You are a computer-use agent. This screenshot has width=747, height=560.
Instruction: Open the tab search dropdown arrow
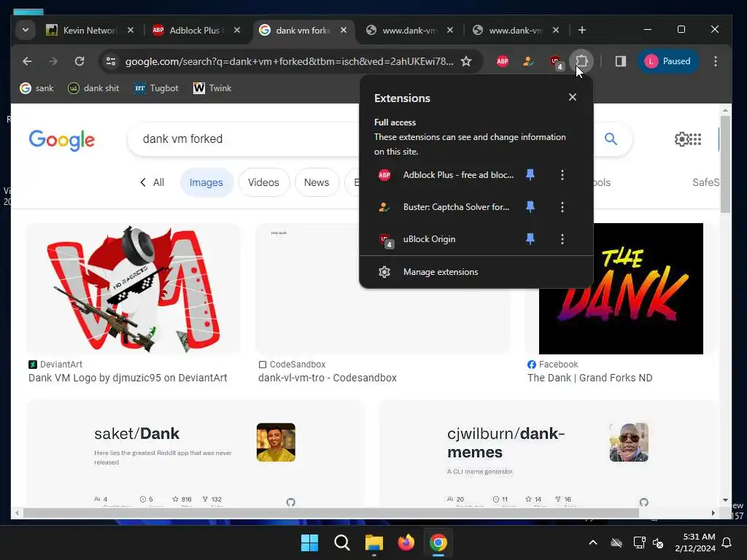26,30
